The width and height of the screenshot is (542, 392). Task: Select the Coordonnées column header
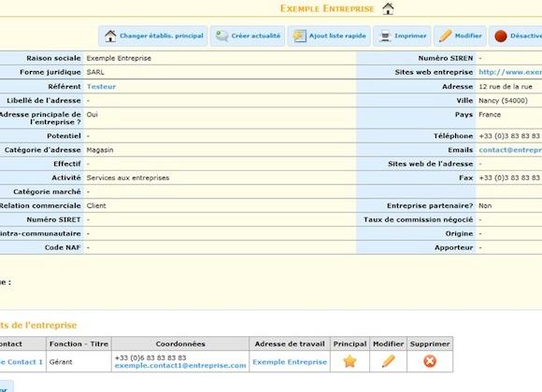coord(180,344)
